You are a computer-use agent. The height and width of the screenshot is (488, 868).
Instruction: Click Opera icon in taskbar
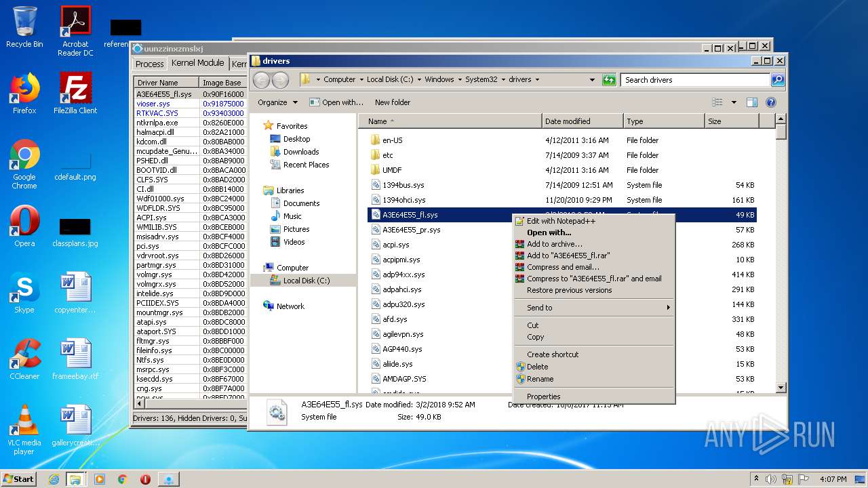[x=145, y=479]
